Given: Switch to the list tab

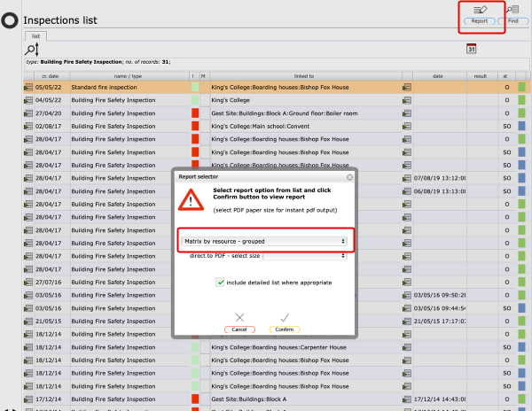Looking at the screenshot, I should pyautogui.click(x=37, y=36).
